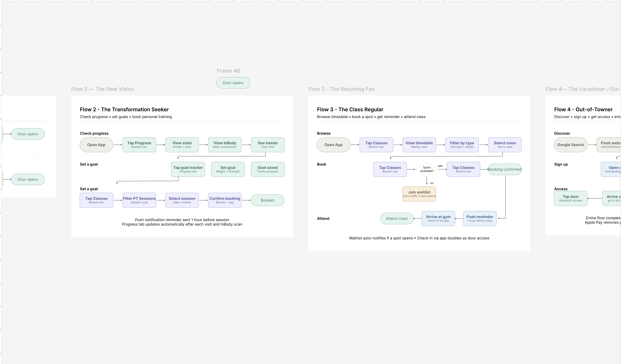Click the Goal saved node

click(268, 169)
